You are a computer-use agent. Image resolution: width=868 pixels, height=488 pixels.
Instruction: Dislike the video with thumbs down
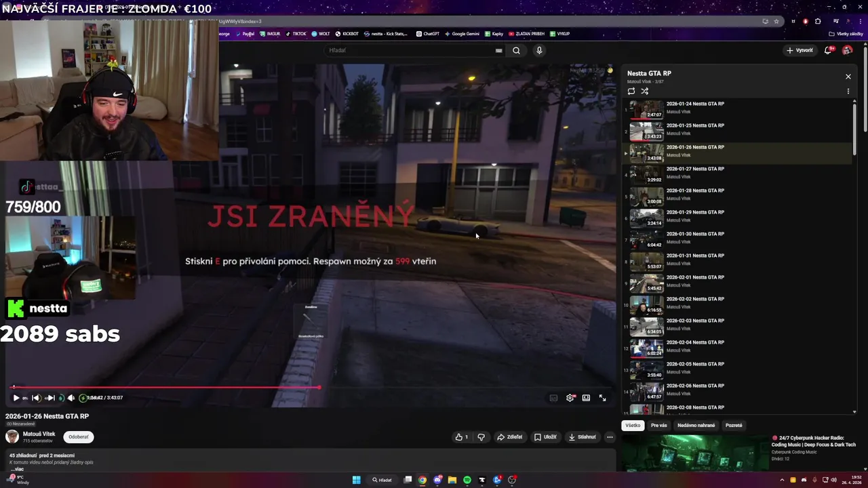coord(481,437)
